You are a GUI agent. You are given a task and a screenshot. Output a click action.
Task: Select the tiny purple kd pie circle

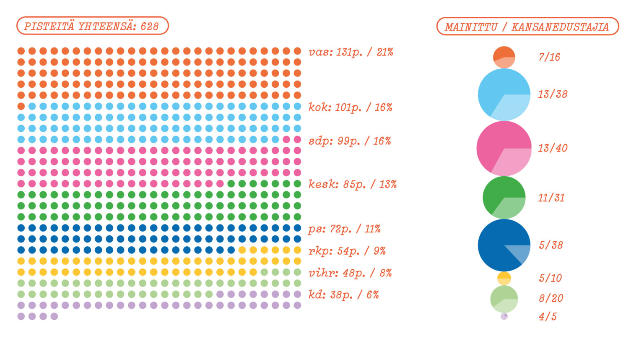click(504, 316)
